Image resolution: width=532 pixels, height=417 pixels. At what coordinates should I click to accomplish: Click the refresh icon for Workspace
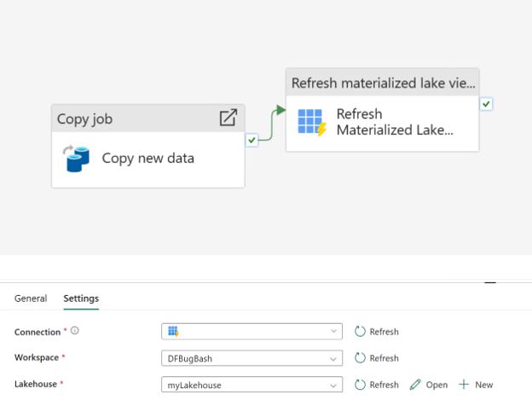pyautogui.click(x=360, y=358)
